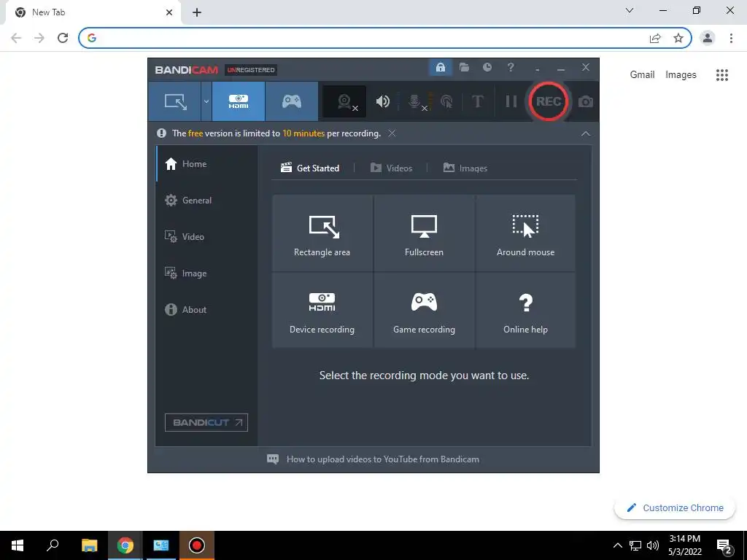747x560 pixels.
Task: Open the output folder icon in title bar
Action: pos(464,68)
